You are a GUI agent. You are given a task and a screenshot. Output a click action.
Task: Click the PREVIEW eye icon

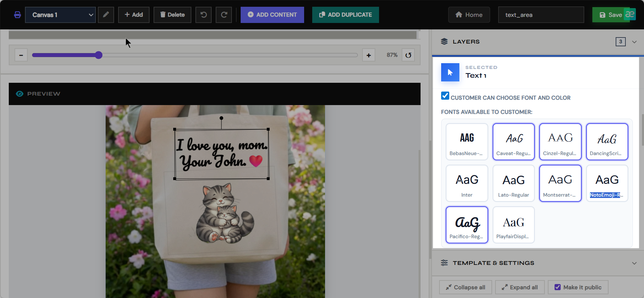click(20, 94)
